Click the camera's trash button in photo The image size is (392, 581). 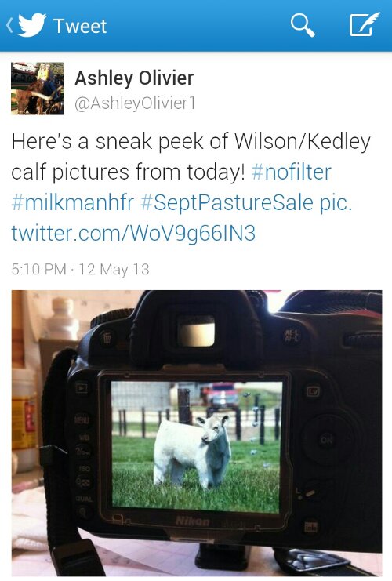107,338
